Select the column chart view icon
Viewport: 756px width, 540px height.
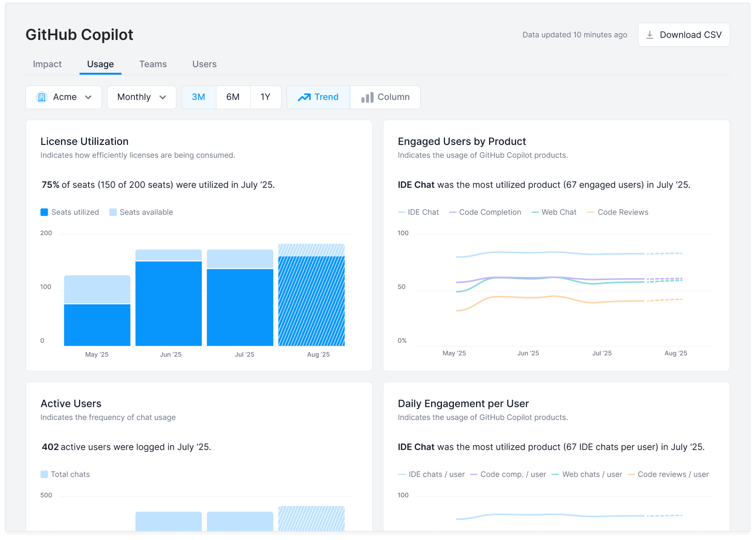tap(367, 97)
